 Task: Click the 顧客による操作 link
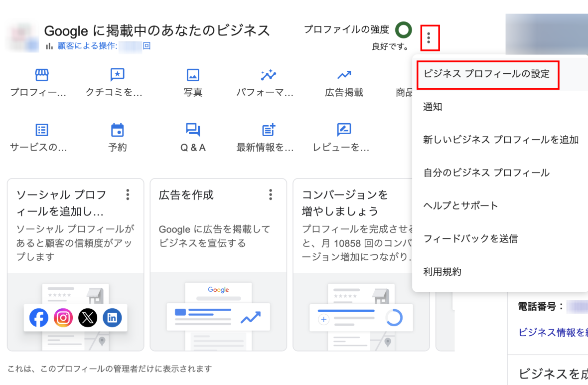click(88, 46)
